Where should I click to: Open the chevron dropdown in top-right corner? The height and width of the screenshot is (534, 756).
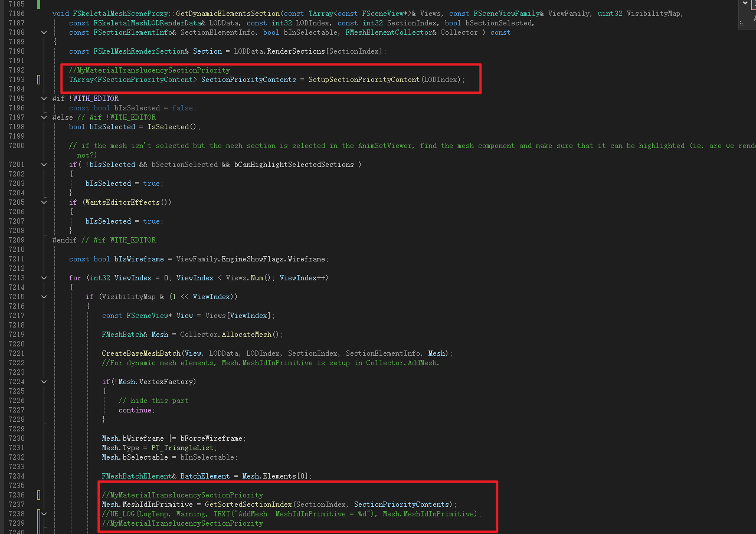pos(745,4)
